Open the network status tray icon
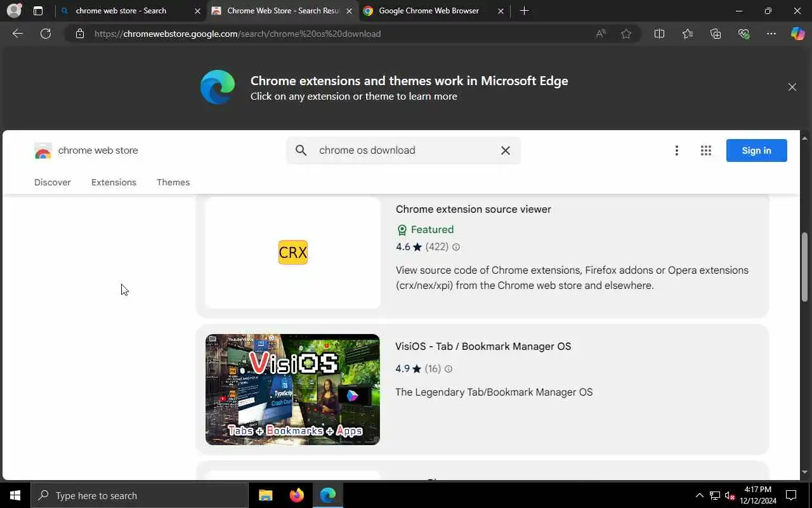The image size is (812, 508). 715,495
